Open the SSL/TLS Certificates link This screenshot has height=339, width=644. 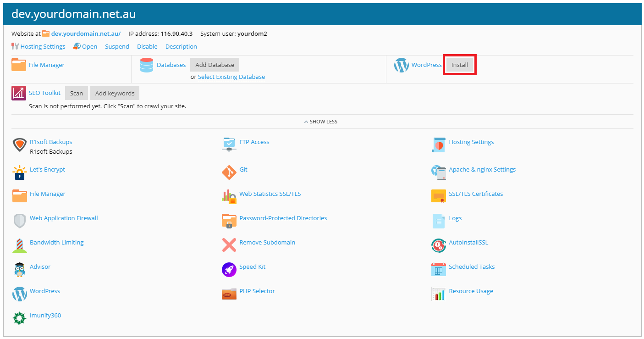[x=476, y=194]
